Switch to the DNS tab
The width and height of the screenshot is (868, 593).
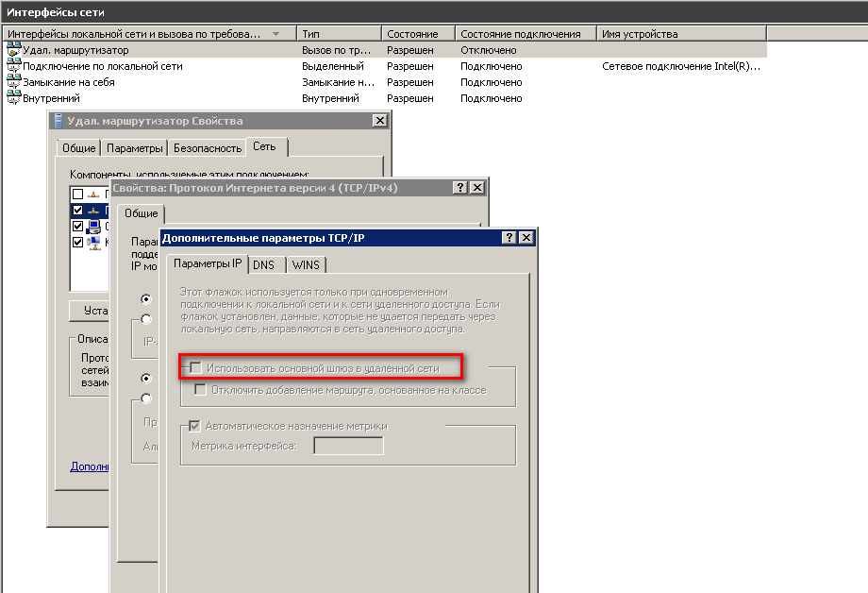tap(263, 265)
